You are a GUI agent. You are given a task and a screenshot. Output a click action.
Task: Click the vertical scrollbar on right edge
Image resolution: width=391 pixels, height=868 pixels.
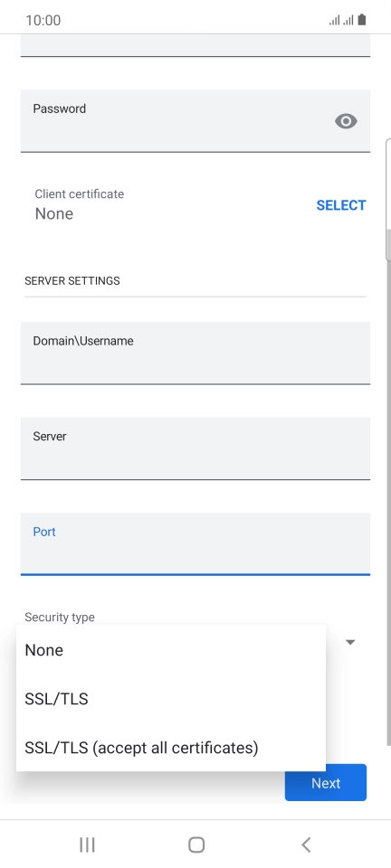tap(388, 199)
